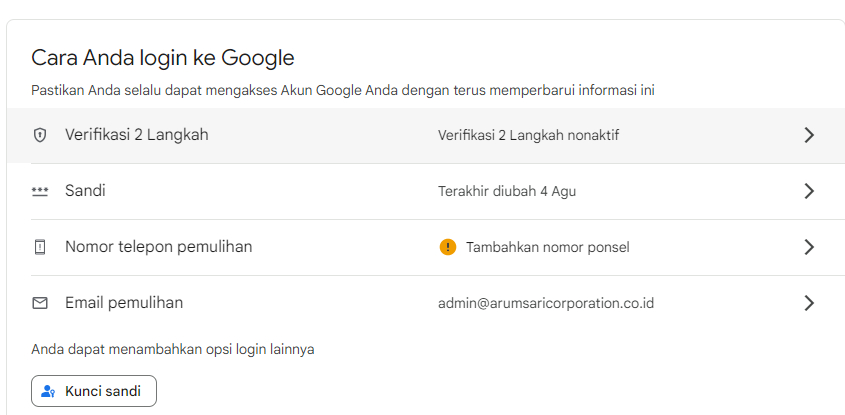Click the Terakhir diubah 4 Agu text

pos(507,191)
